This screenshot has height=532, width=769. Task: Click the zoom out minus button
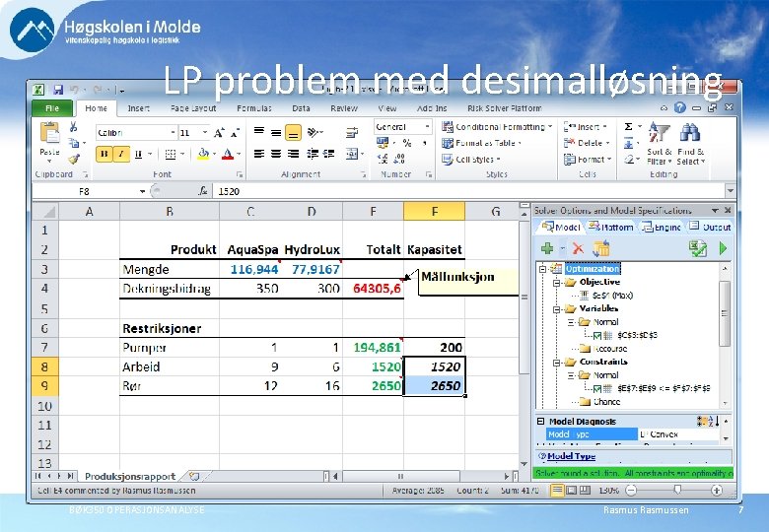tap(631, 490)
